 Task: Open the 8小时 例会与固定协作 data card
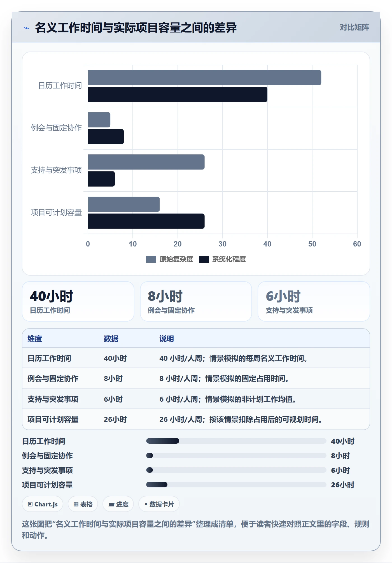coord(196,301)
